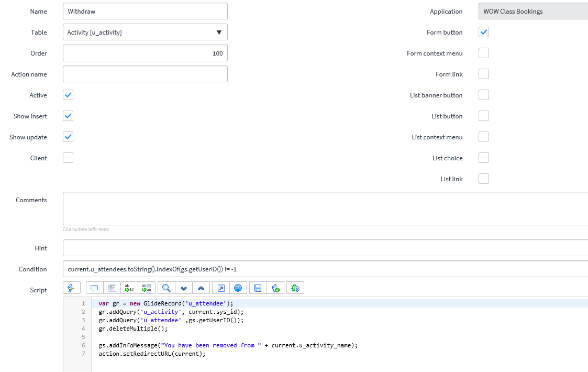Image resolution: width=588 pixels, height=372 pixels.
Task: Format the script code
Action: pos(112,288)
